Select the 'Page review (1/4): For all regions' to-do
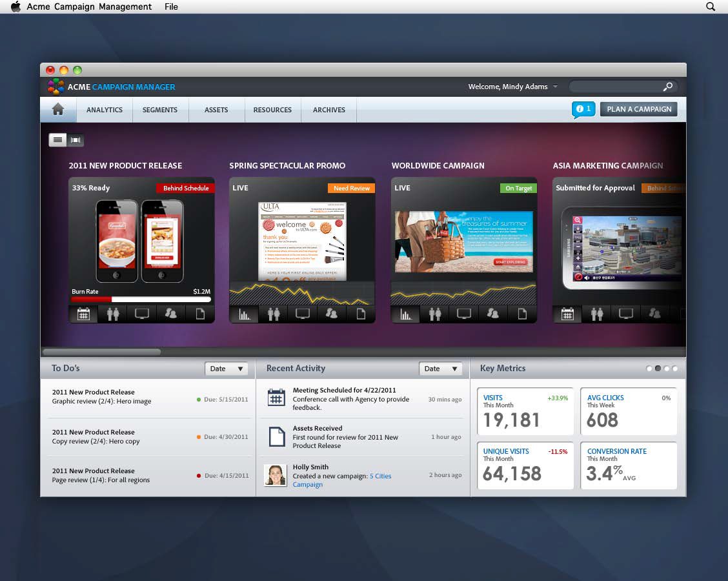This screenshot has width=728, height=581. coord(148,476)
